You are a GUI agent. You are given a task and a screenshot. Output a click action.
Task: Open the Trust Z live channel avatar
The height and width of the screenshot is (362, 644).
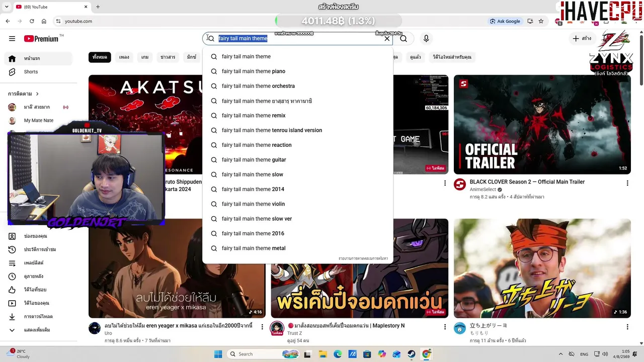(277, 328)
